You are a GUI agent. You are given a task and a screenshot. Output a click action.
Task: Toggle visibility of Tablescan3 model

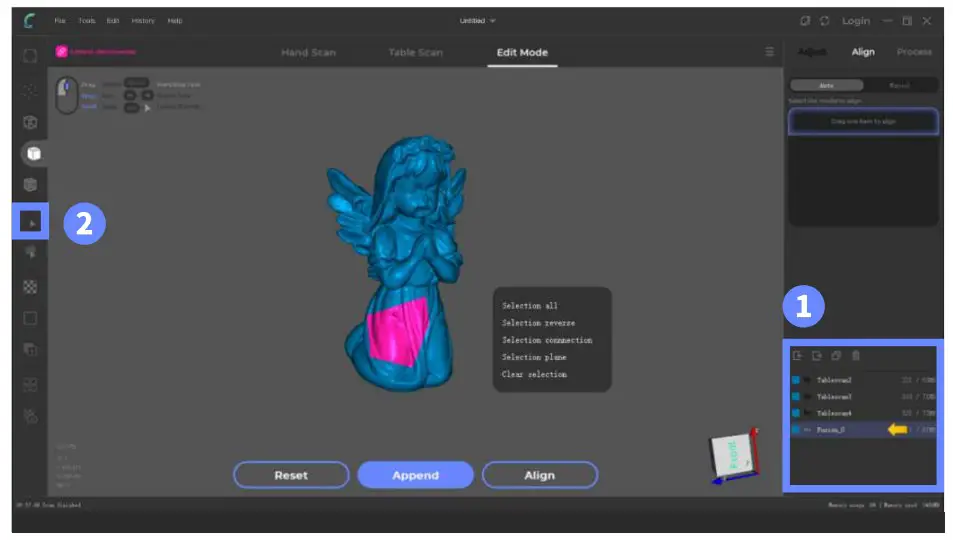[x=807, y=396]
